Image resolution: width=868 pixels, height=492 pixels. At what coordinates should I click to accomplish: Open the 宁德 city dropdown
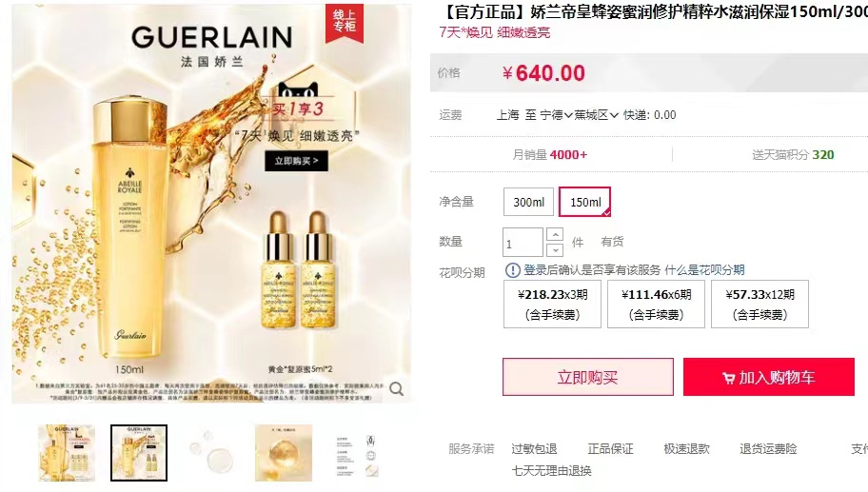[557, 115]
